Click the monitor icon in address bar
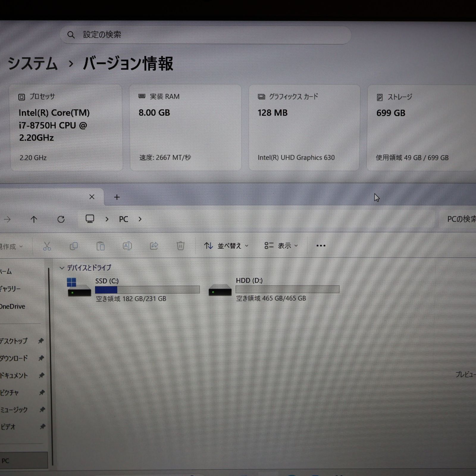 (90, 219)
